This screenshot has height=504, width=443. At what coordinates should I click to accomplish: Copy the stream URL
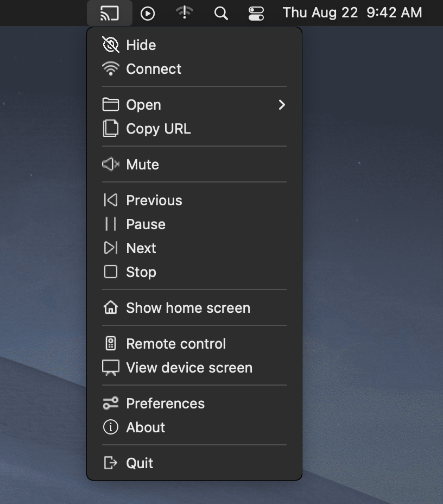[x=158, y=129]
